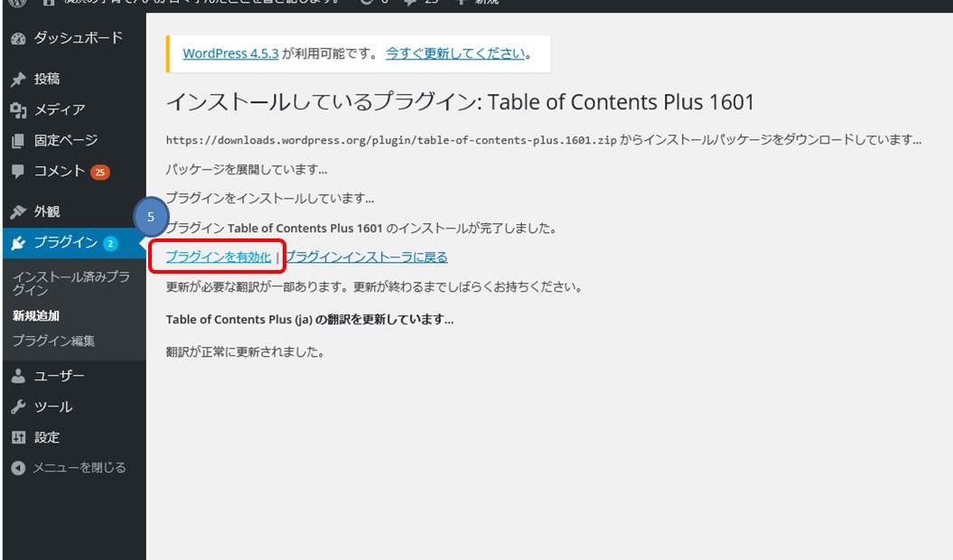This screenshot has height=560, width=953.
Task: Click the 投稿 pushpin icon
Action: coord(19,79)
